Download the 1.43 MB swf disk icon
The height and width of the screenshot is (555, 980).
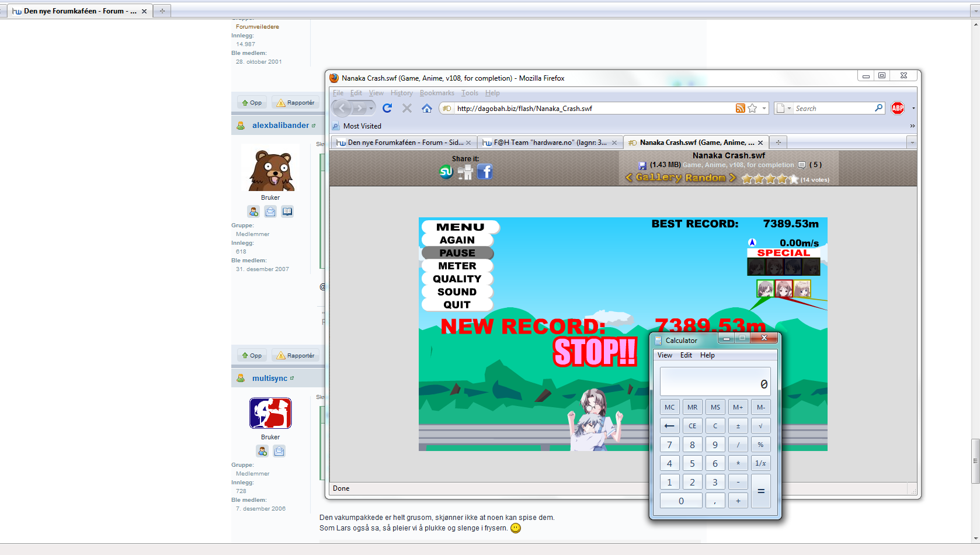(642, 165)
